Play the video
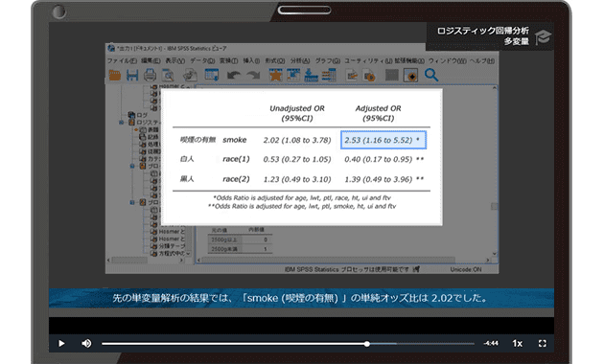The height and width of the screenshot is (364, 604). [x=61, y=343]
